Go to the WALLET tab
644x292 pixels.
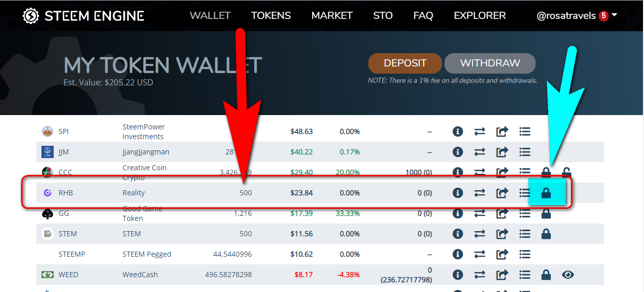tap(210, 16)
